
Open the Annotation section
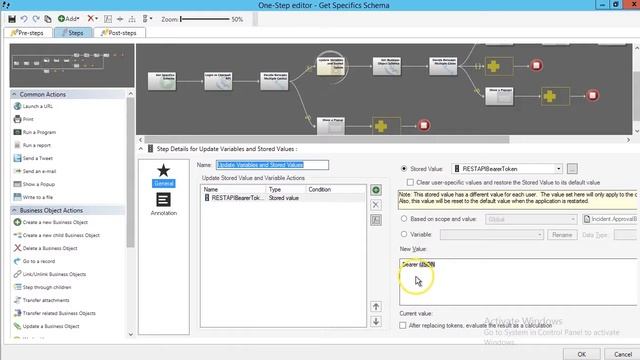[x=164, y=204]
